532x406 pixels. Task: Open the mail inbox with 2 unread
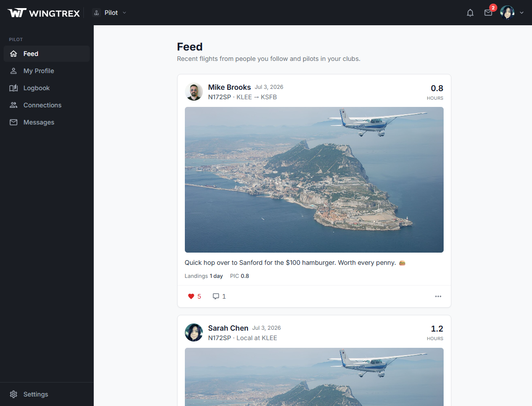(x=488, y=13)
